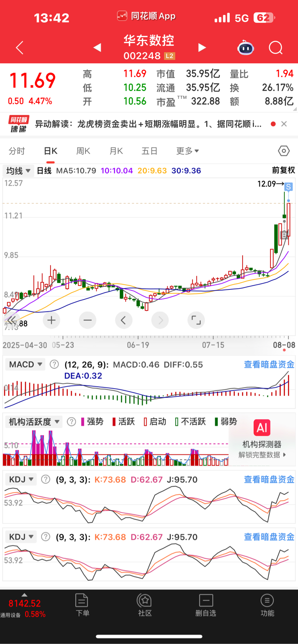Tap the stock name 华东数控
The image size is (298, 644).
click(149, 40)
